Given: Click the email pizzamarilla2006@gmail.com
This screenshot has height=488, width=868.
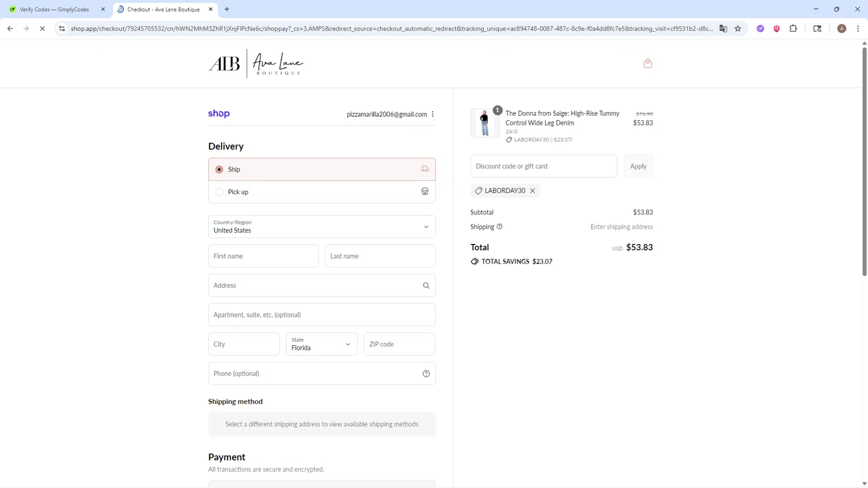Looking at the screenshot, I should (x=387, y=114).
